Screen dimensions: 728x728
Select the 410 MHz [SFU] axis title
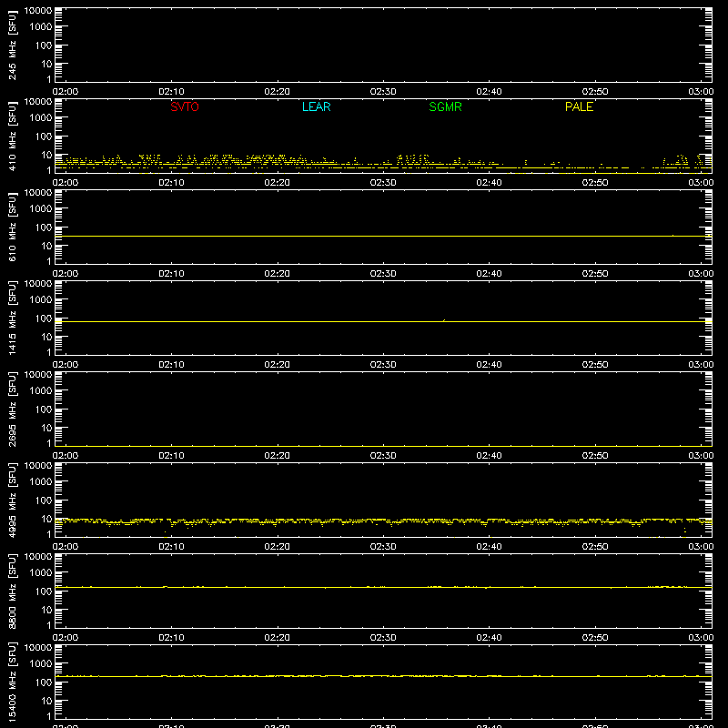click(12, 136)
